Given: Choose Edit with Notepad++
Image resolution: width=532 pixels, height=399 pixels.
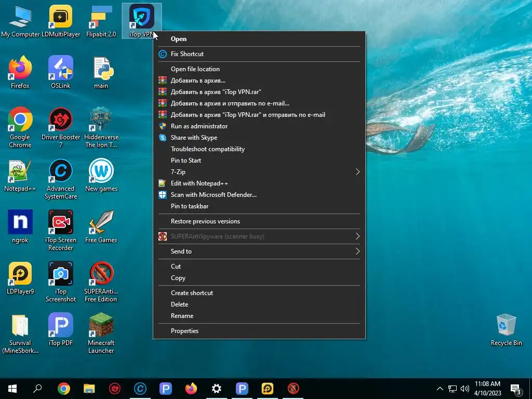Looking at the screenshot, I should coord(259,183).
